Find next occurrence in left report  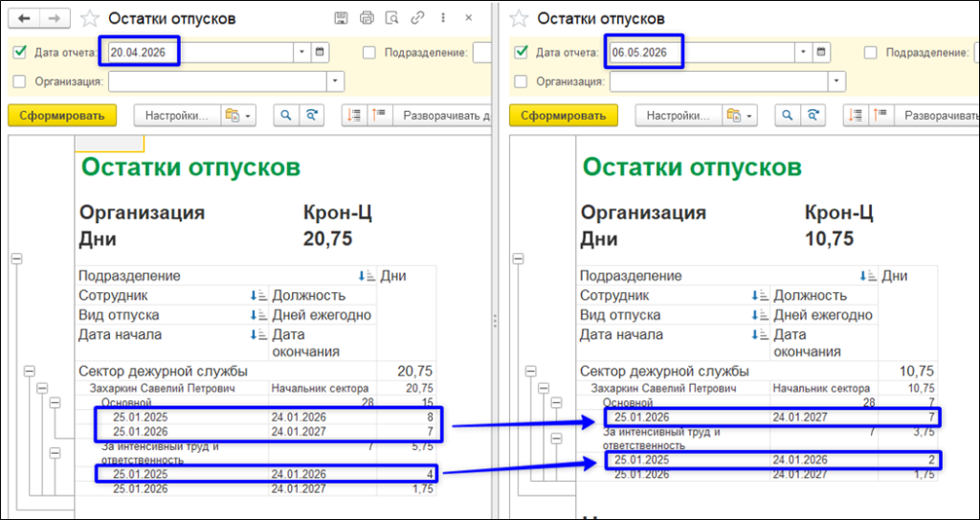tap(311, 115)
